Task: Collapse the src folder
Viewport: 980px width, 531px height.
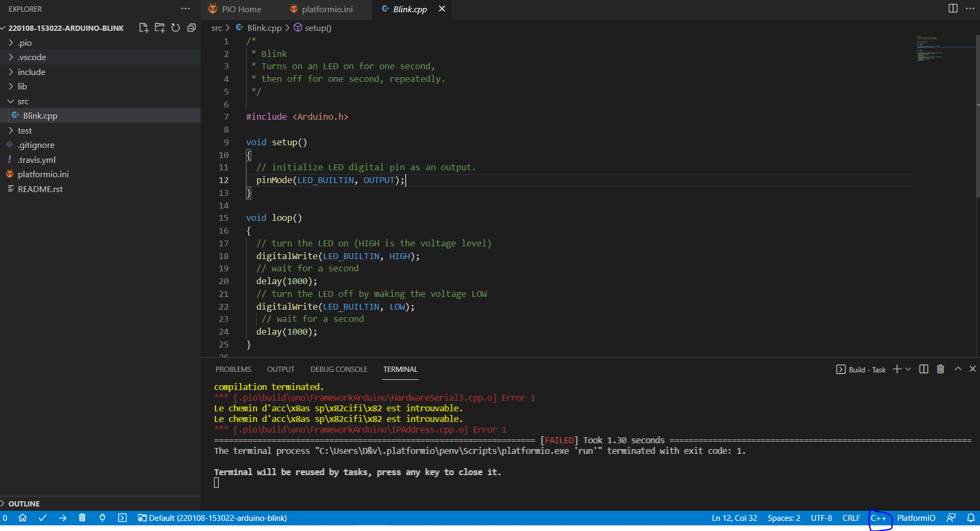Action: [x=23, y=101]
